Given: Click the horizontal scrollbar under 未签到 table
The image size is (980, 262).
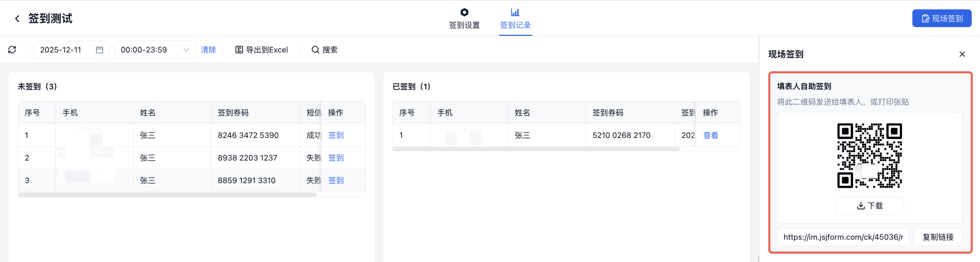Looking at the screenshot, I should 167,195.
